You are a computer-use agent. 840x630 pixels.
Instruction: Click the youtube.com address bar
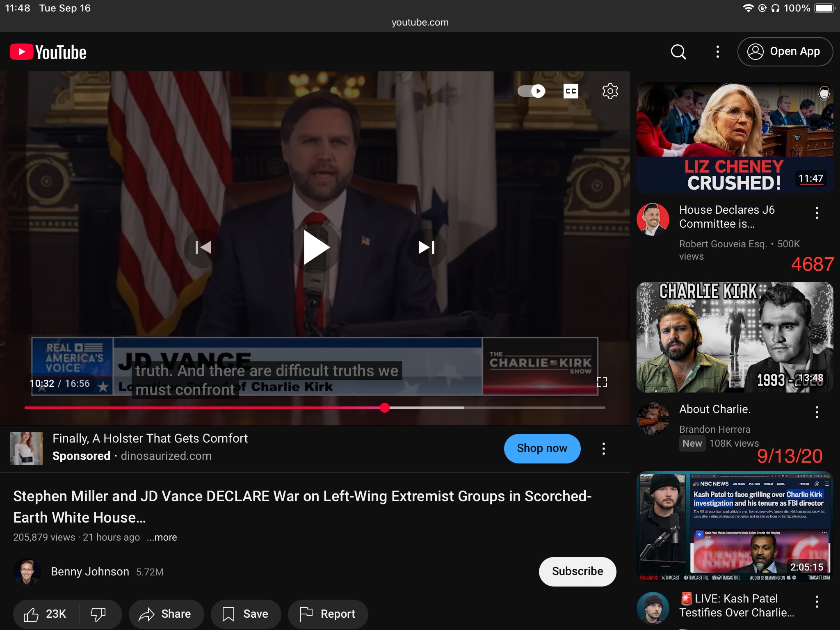[x=420, y=23]
